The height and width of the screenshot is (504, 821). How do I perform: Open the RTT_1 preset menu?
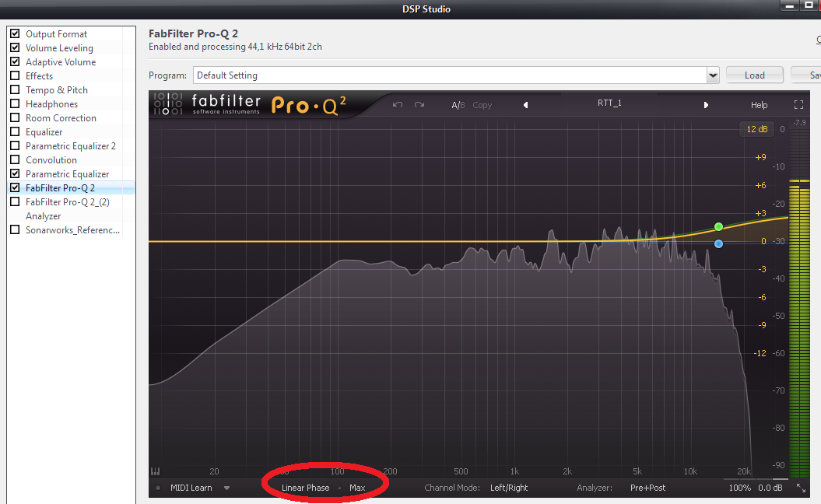[x=609, y=103]
